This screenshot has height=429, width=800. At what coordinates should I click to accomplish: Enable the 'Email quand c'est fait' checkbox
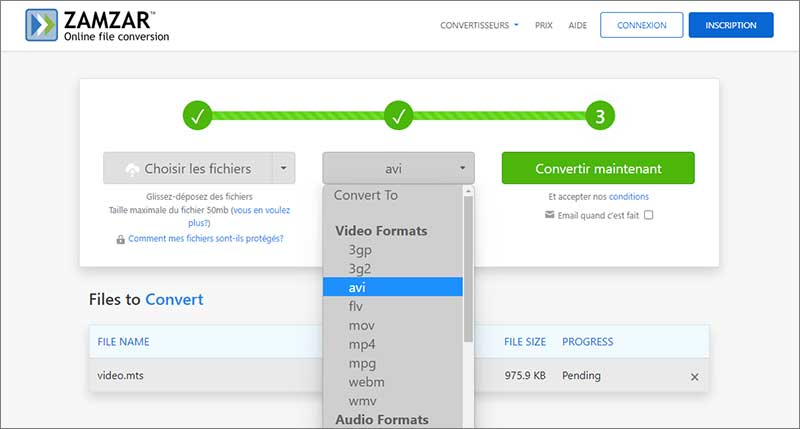tap(649, 215)
